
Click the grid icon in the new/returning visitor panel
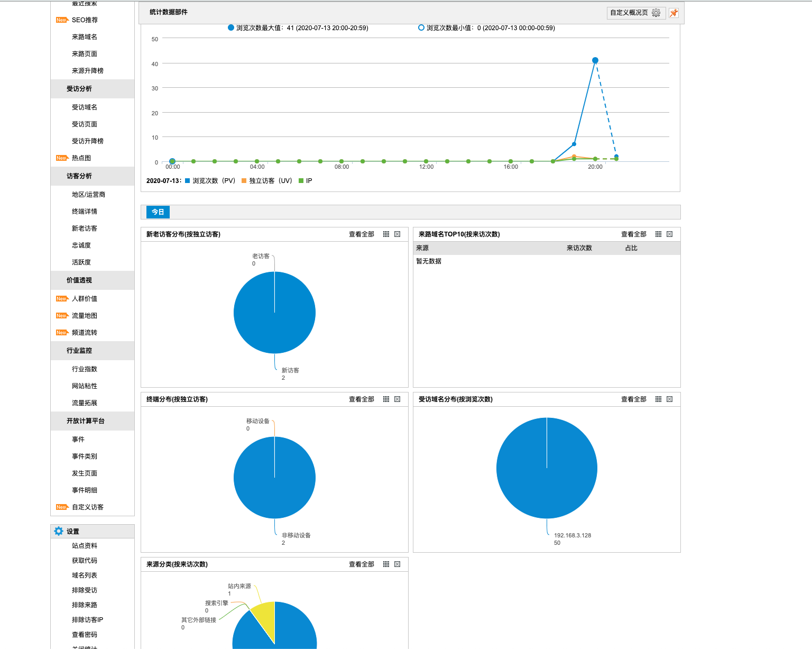click(x=386, y=234)
